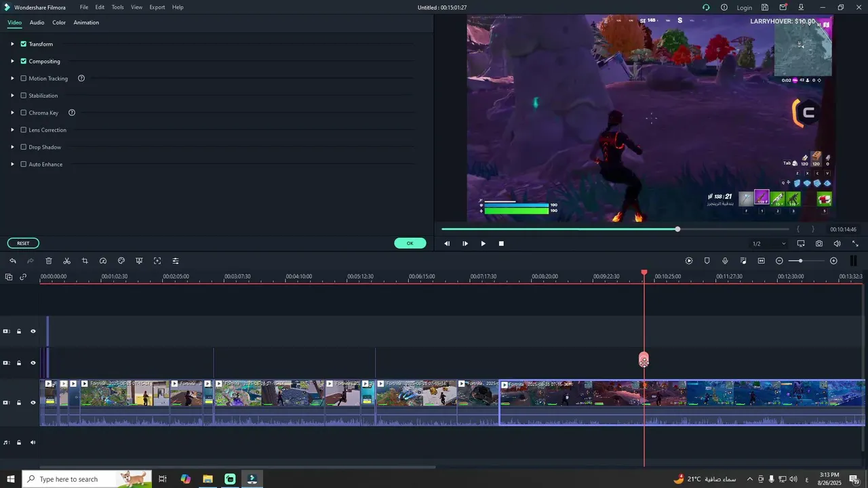Screen dimensions: 868x488
Task: Select the Crop tool icon
Action: tap(85, 261)
